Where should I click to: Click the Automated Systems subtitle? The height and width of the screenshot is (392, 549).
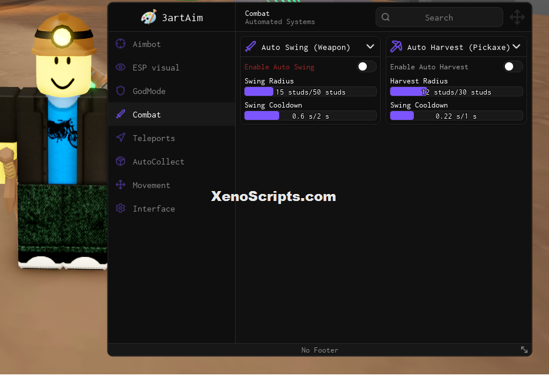(x=280, y=22)
